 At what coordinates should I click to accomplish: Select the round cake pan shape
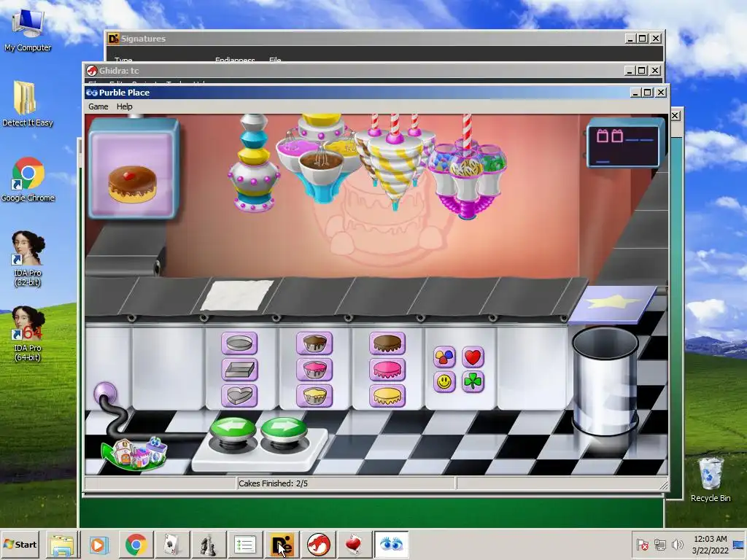point(239,343)
